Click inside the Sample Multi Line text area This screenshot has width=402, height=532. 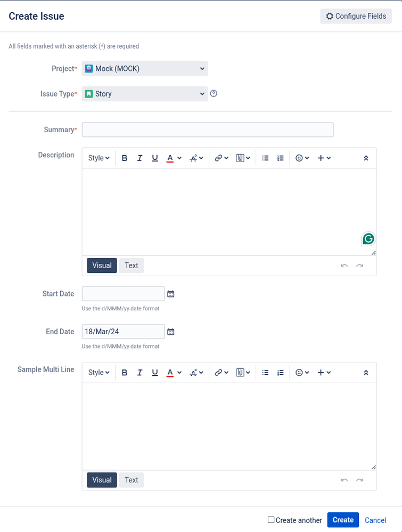[x=229, y=426]
